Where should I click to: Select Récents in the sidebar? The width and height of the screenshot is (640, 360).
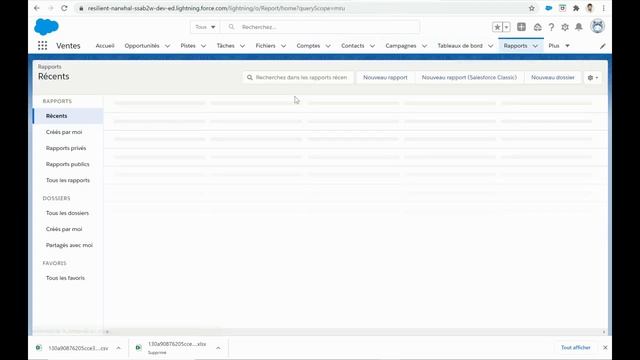click(68, 116)
